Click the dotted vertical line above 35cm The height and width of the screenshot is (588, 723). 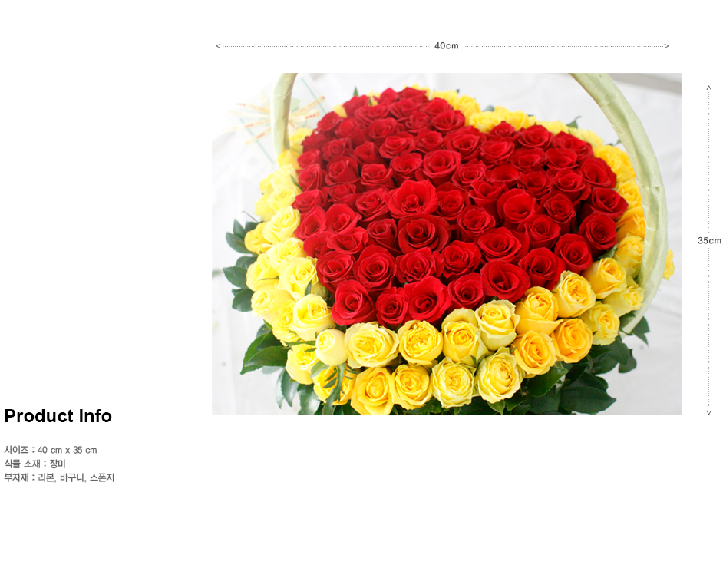(708, 161)
